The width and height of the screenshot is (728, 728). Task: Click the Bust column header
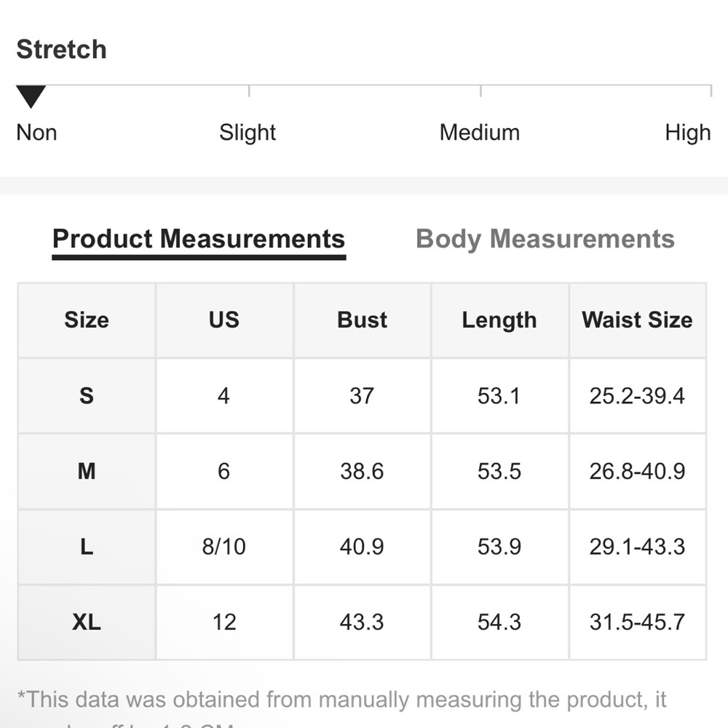point(362,320)
